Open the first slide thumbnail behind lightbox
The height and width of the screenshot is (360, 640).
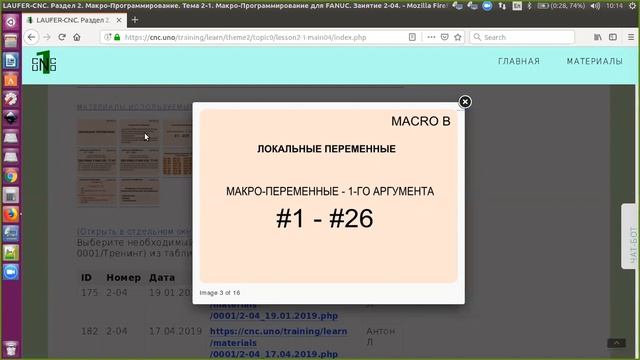click(97, 133)
